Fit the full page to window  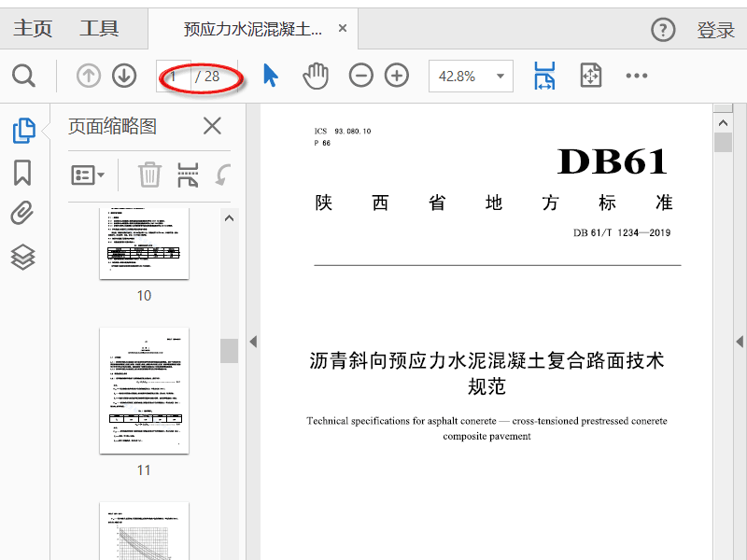coord(591,76)
